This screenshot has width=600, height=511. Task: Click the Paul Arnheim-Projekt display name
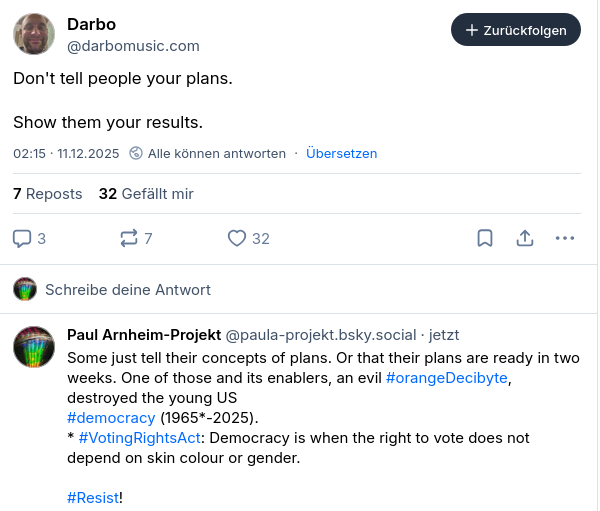click(143, 335)
